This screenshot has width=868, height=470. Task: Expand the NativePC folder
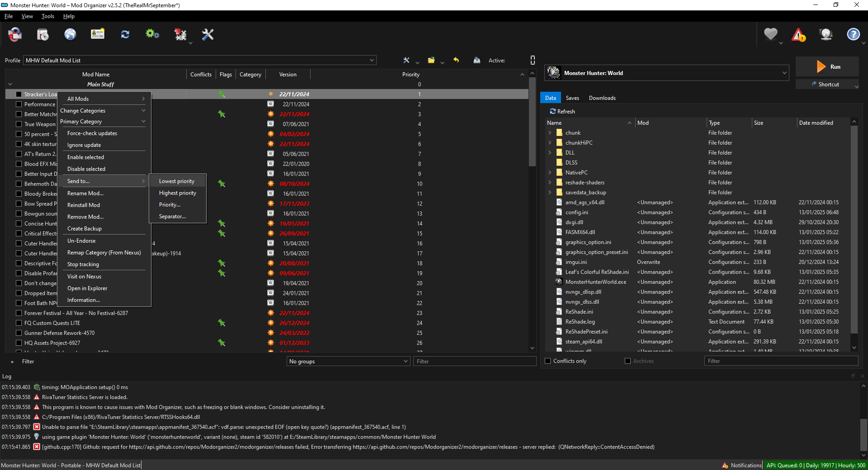[550, 172]
